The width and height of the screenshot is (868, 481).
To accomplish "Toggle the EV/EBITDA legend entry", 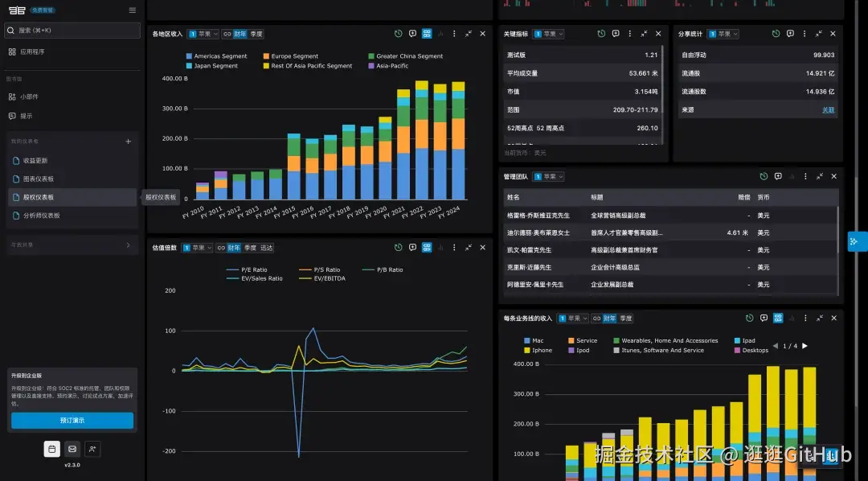I will click(322, 279).
